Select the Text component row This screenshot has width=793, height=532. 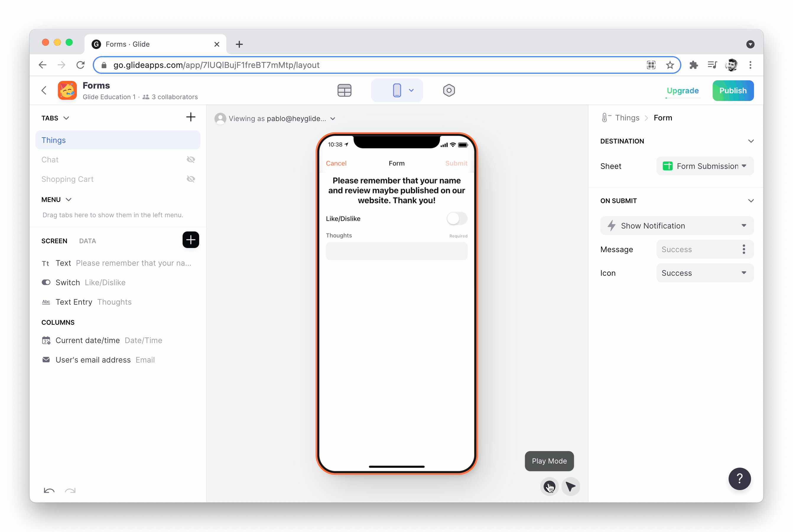tap(118, 263)
